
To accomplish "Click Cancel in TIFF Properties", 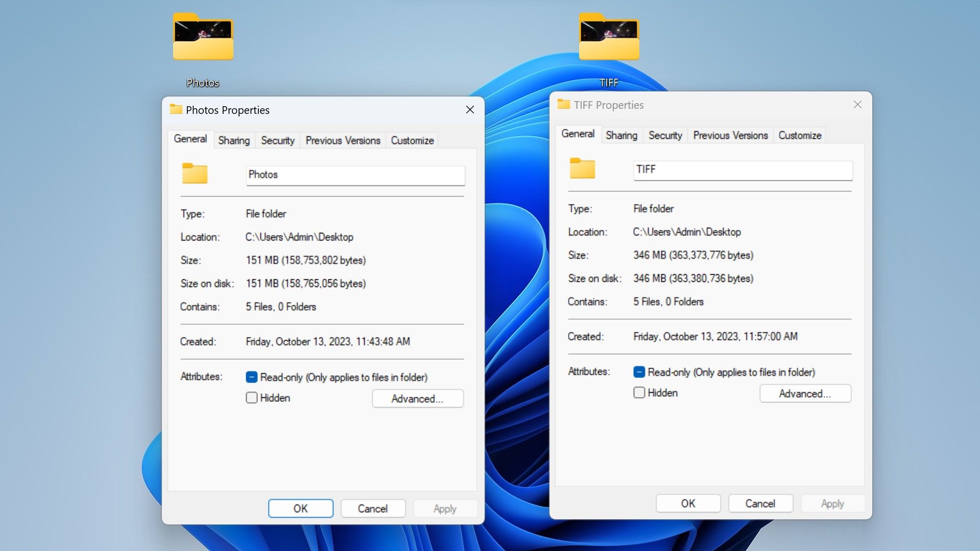I will (760, 503).
